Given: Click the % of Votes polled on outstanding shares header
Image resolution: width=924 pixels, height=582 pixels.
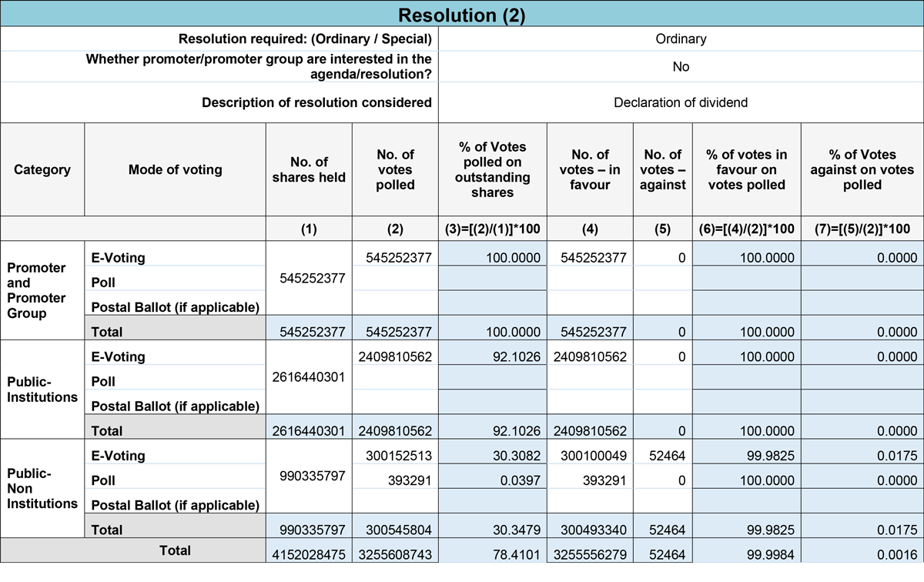Looking at the screenshot, I should [492, 169].
